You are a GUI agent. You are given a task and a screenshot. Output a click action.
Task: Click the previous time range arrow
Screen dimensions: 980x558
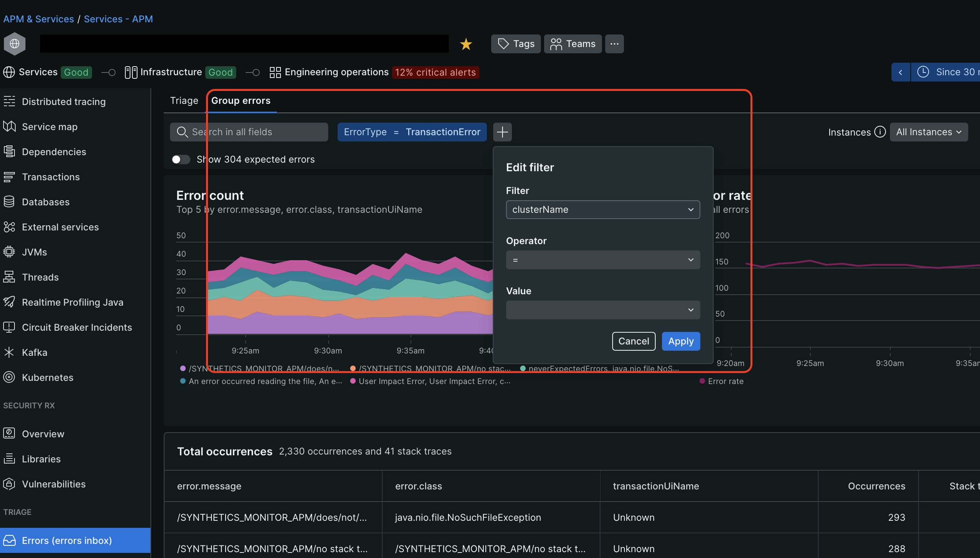900,72
